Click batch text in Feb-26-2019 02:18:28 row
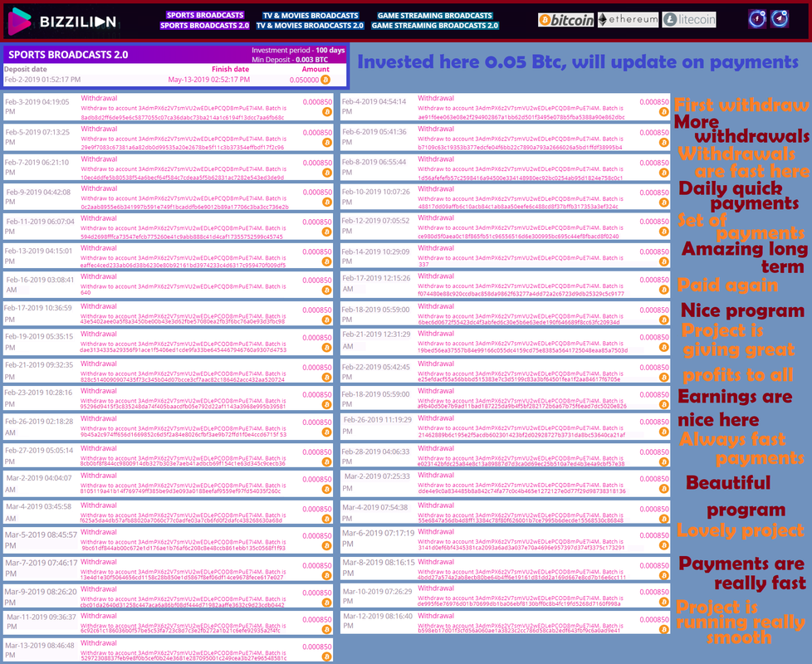Viewport: 812px width, 664px height. pyautogui.click(x=183, y=435)
